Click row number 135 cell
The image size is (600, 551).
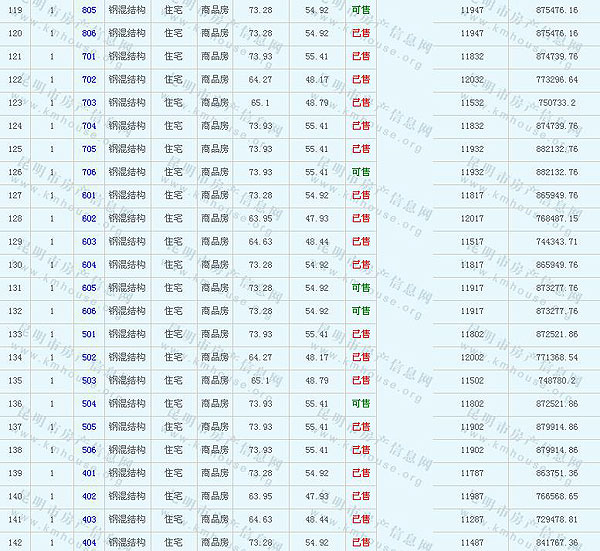pos(15,380)
